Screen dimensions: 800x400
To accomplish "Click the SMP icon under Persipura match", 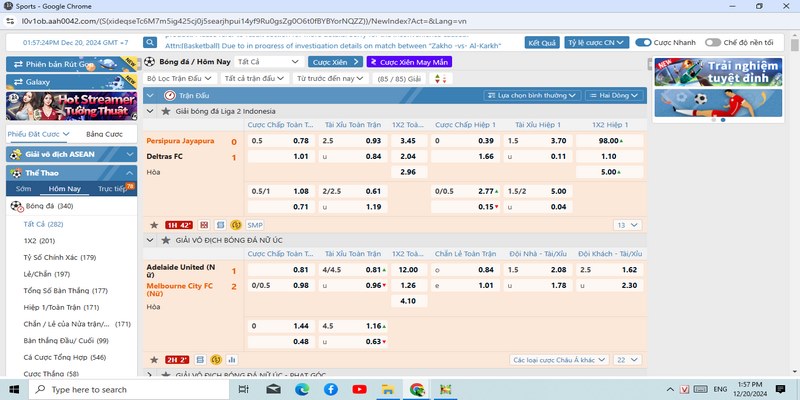I will (x=255, y=225).
